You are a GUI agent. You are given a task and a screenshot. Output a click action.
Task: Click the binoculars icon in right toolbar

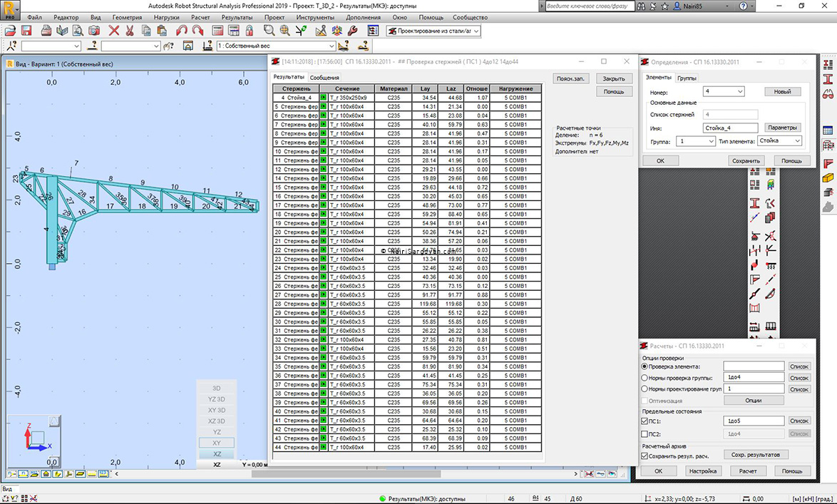pyautogui.click(x=828, y=95)
